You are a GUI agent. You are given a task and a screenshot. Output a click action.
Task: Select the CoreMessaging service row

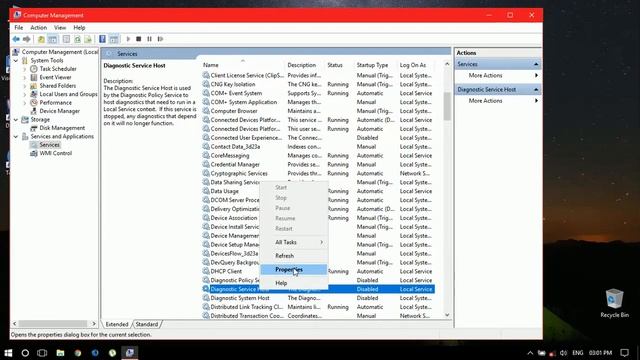click(x=318, y=156)
